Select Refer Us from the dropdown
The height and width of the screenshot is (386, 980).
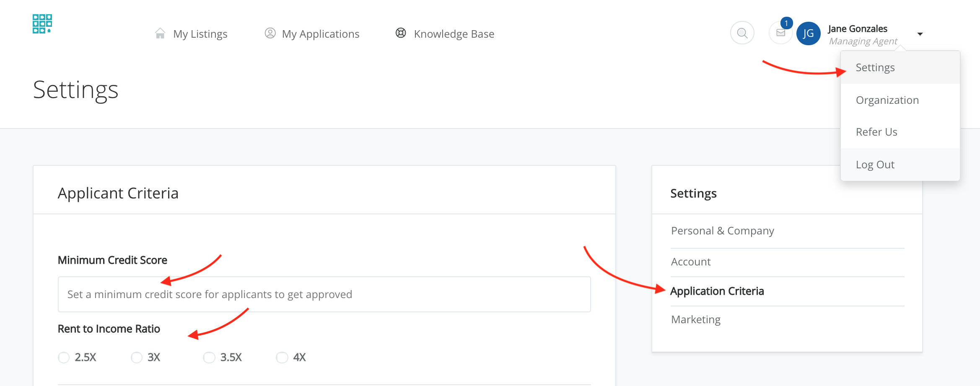pyautogui.click(x=900, y=132)
